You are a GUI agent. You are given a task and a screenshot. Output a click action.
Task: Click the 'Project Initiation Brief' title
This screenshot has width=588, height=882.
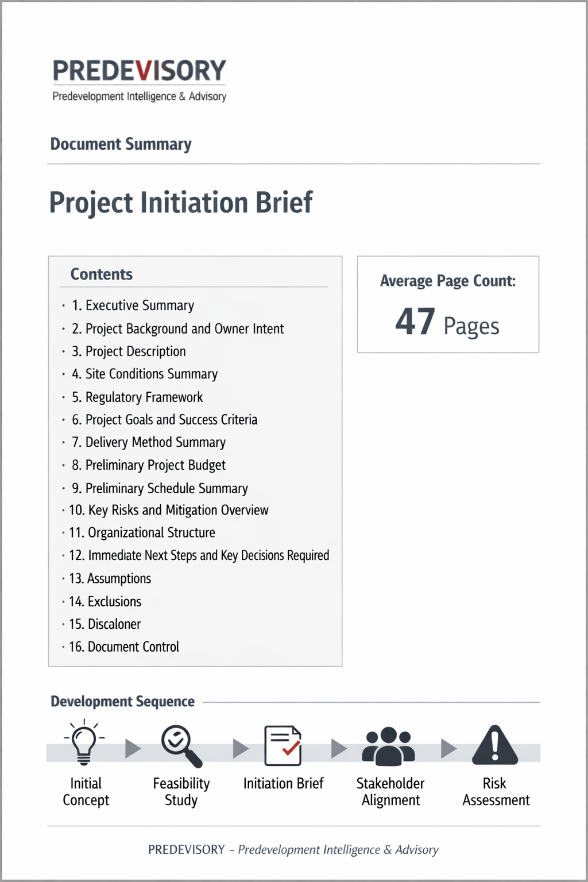(181, 203)
